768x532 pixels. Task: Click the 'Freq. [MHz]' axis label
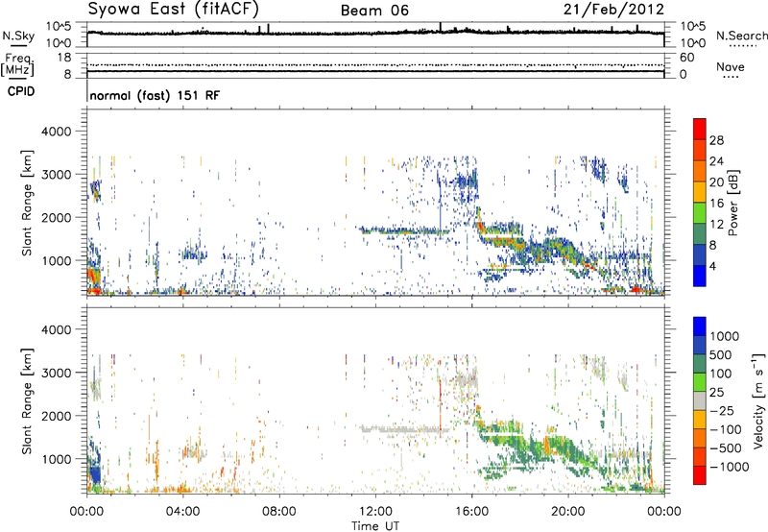(17, 65)
